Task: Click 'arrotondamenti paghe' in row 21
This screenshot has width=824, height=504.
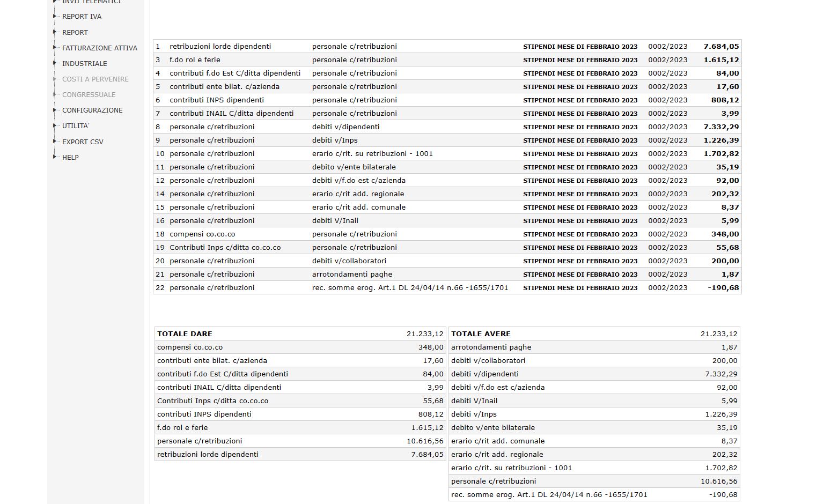Action: click(x=352, y=274)
